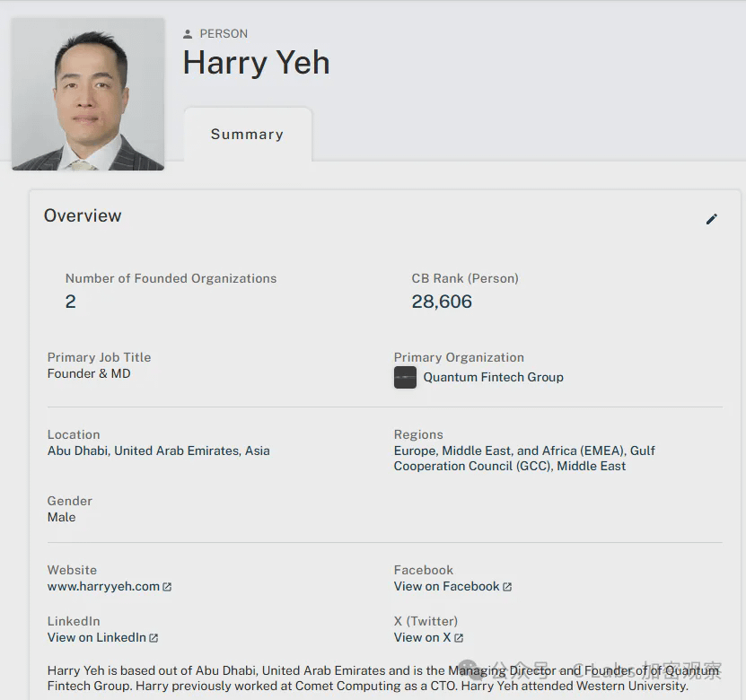Image resolution: width=746 pixels, height=700 pixels.
Task: Click the Number of Founded Organizations value 2
Action: pyautogui.click(x=70, y=302)
